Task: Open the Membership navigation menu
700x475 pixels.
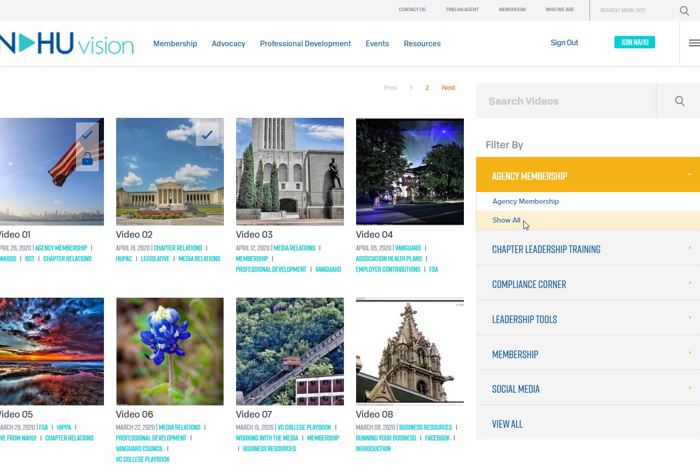Action: click(x=175, y=43)
